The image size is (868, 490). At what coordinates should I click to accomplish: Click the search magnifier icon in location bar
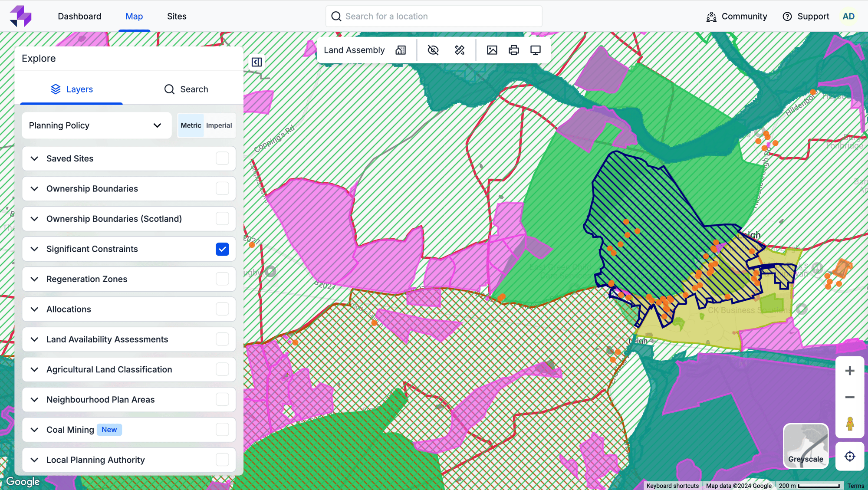[x=336, y=16]
